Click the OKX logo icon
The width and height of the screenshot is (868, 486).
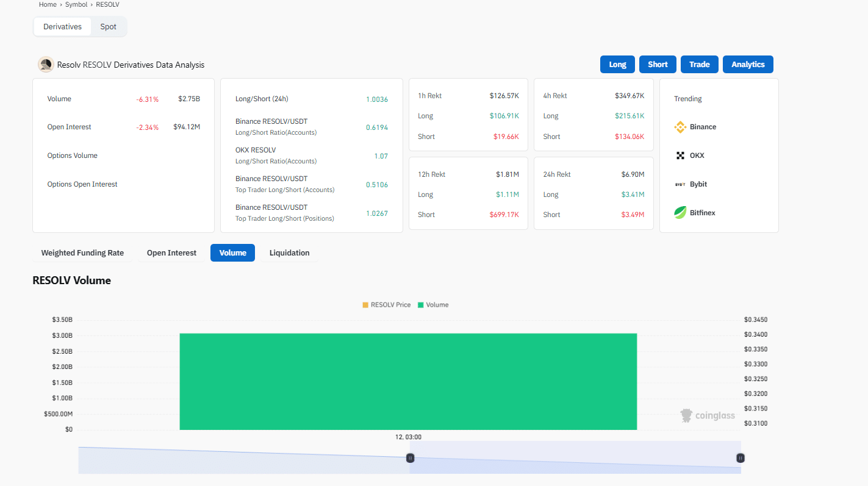tap(680, 155)
